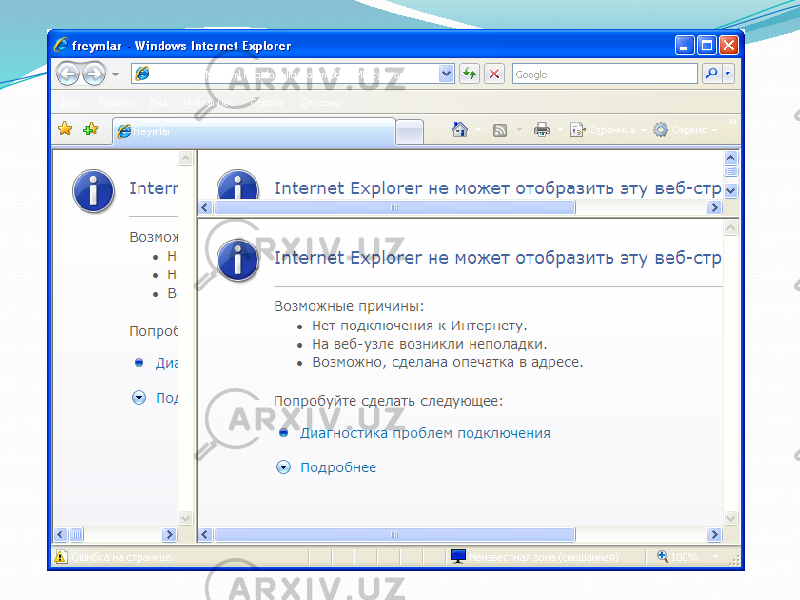800x600 pixels.
Task: Click main frame bottom scroll-right arrow
Action: pyautogui.click(x=714, y=534)
